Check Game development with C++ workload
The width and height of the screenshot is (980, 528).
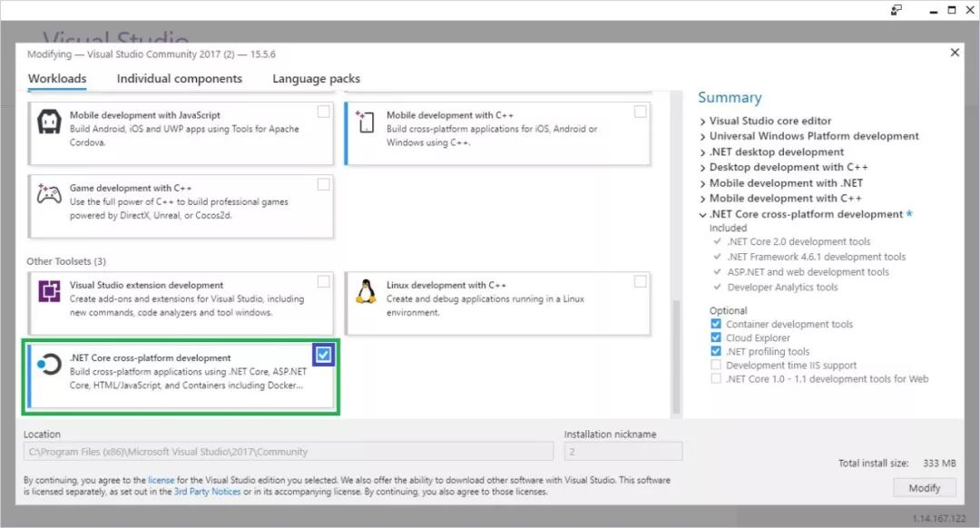(x=323, y=184)
